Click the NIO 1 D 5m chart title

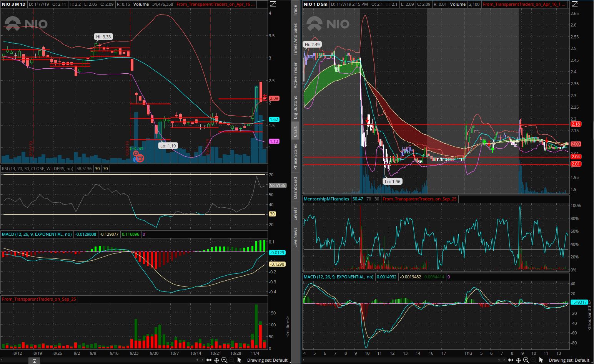(x=316, y=4)
